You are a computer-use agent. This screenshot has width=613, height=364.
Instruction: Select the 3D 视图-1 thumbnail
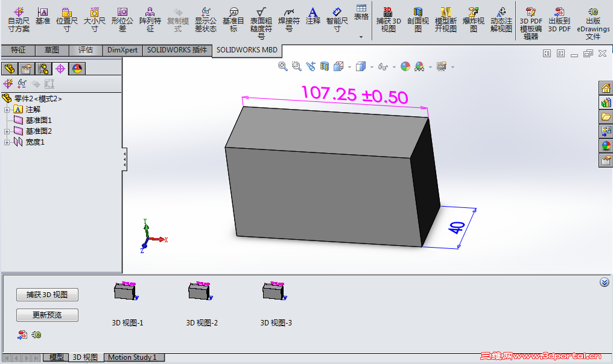tap(127, 291)
